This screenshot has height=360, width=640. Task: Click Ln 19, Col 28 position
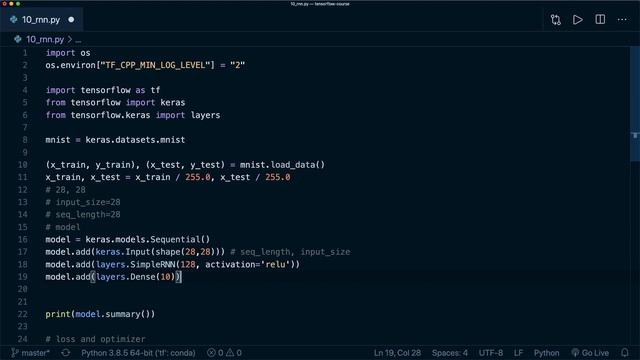pos(397,353)
